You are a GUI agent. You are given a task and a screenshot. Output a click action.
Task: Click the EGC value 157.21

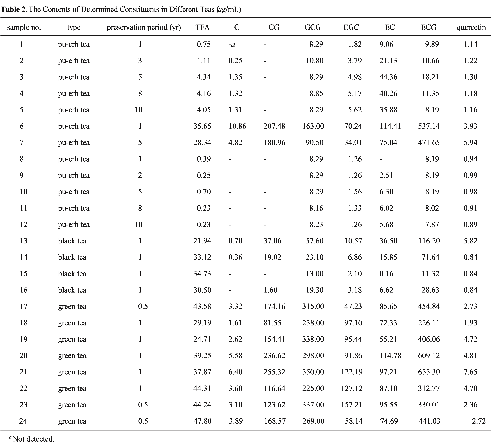click(352, 405)
